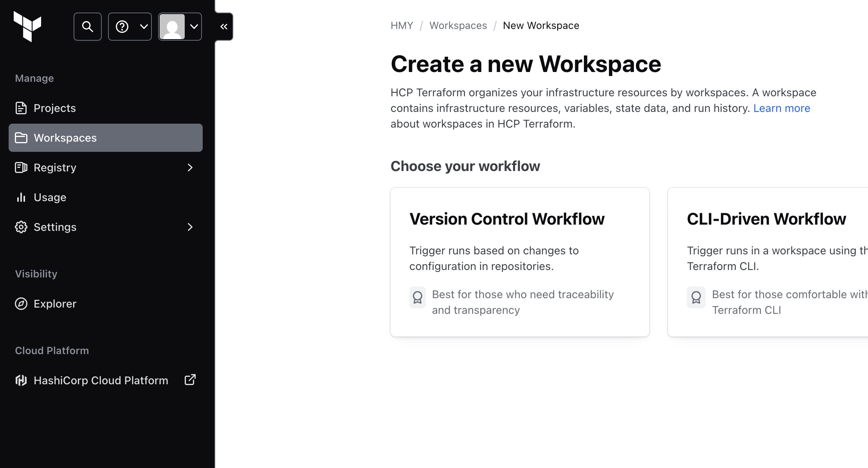The image size is (868, 468).
Task: Click the award icon in Version Control card
Action: 418,297
